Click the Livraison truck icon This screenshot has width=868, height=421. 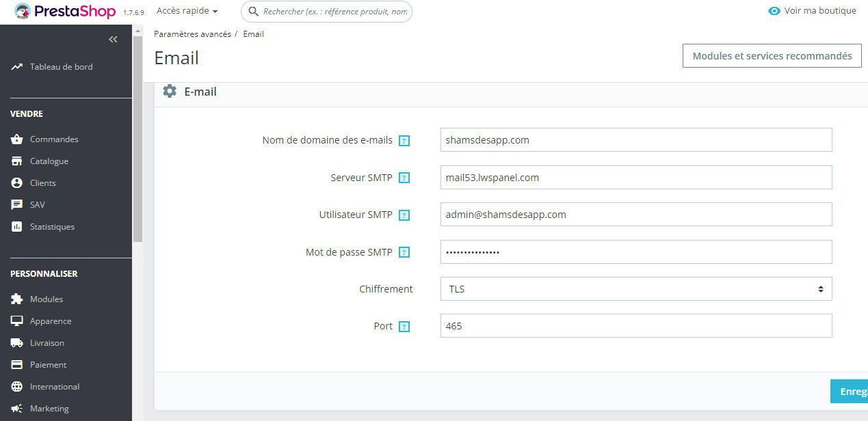(x=17, y=343)
